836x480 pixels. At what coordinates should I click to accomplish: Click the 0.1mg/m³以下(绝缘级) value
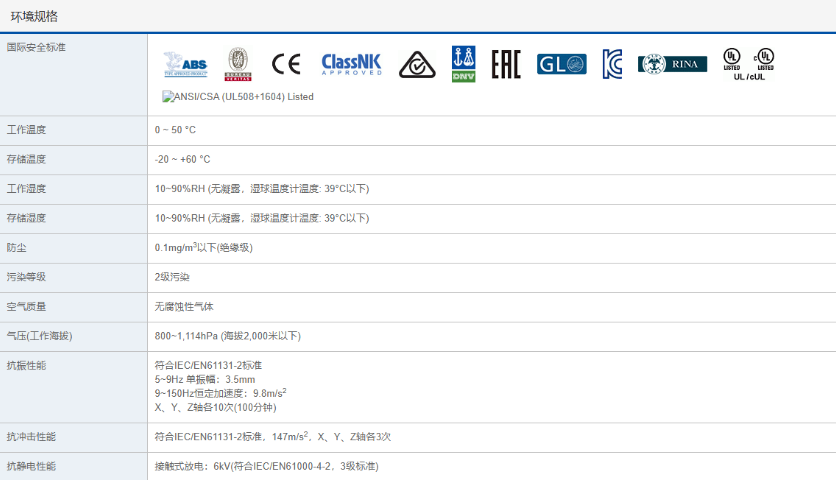point(204,247)
